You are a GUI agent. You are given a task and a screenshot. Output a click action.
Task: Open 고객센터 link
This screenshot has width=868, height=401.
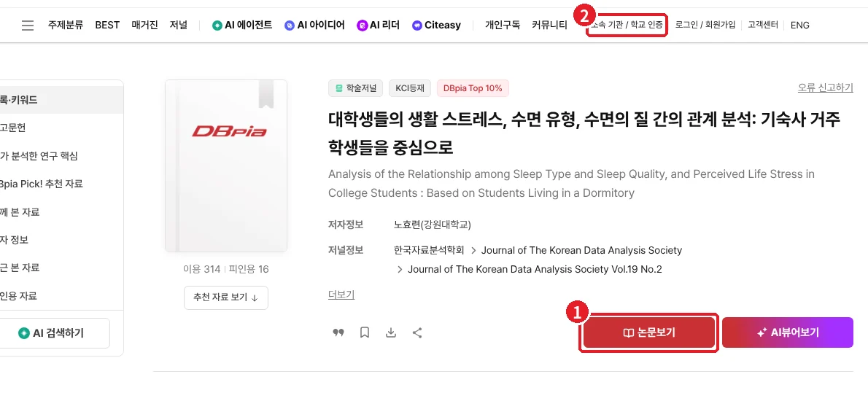(x=763, y=25)
